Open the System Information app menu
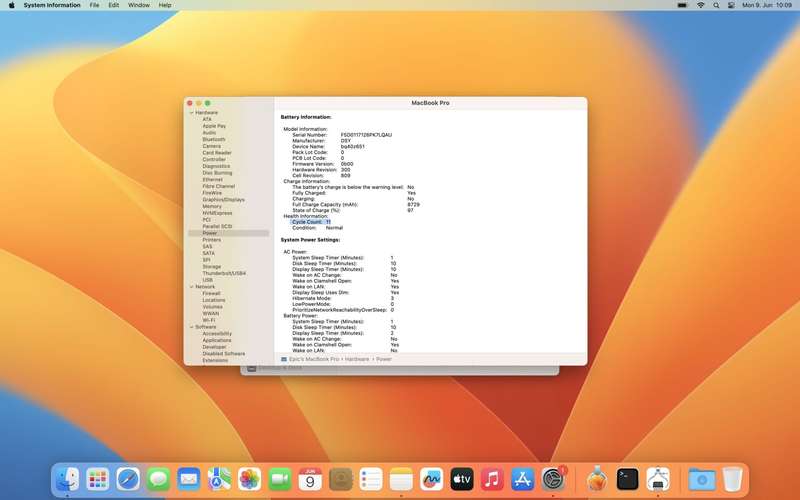This screenshot has height=500, width=800. click(x=52, y=5)
